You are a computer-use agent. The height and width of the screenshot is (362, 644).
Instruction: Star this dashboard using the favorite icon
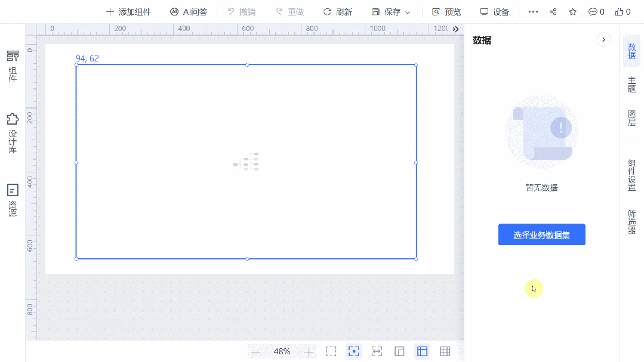[572, 11]
